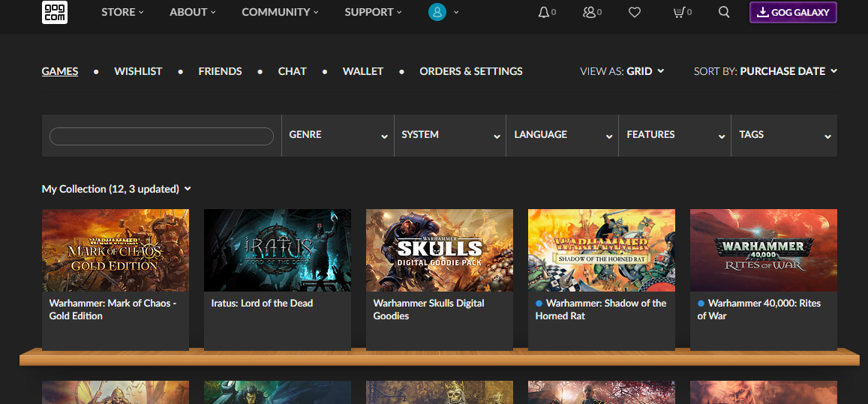Open the Support menu
Viewport: 868px width, 404px height.
(x=373, y=12)
